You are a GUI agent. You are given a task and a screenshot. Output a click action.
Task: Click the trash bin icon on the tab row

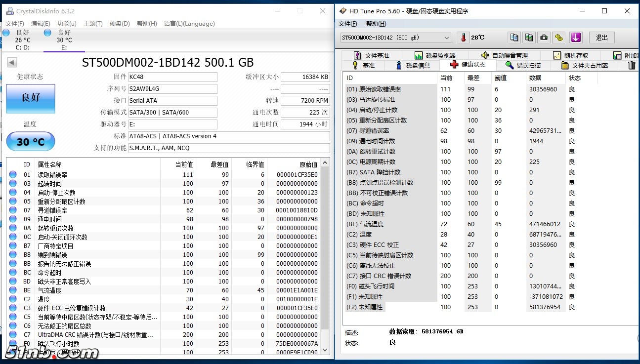(x=631, y=65)
